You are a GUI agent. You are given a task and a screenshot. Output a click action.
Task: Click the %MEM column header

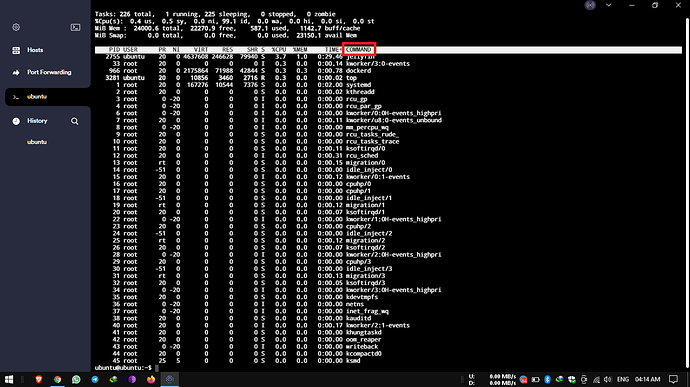point(300,50)
